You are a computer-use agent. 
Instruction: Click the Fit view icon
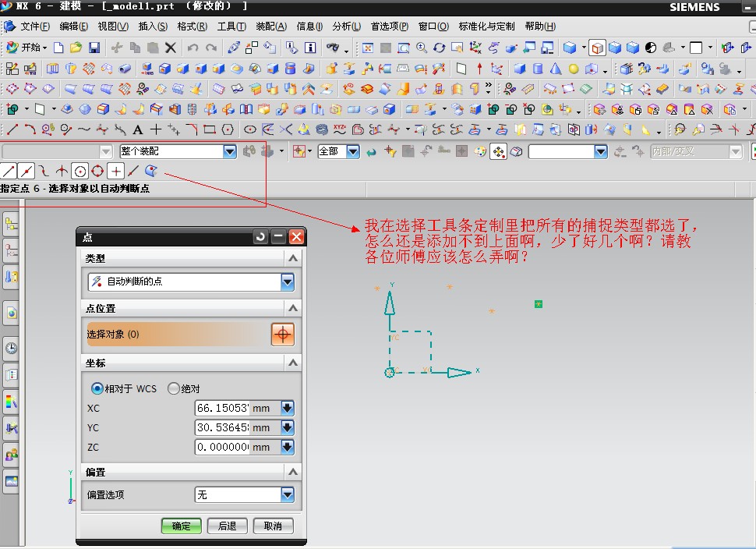368,48
